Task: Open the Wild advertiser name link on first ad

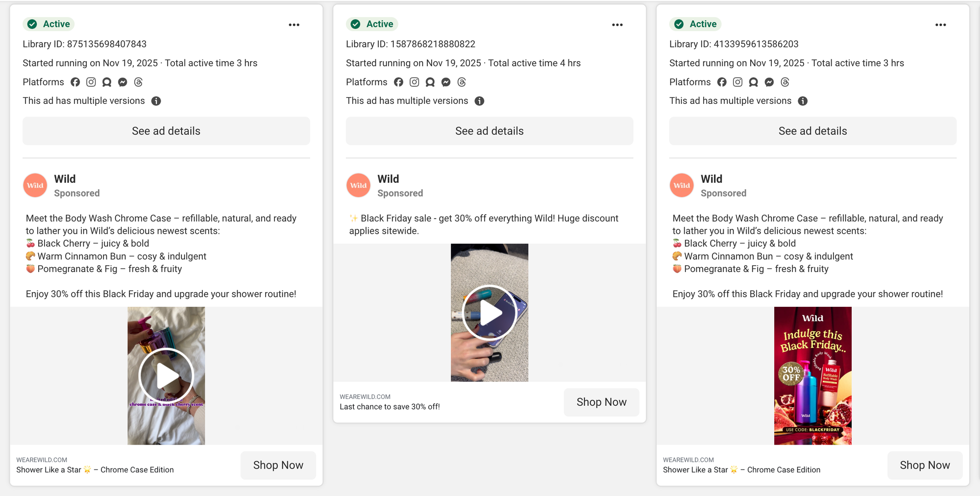Action: [x=65, y=179]
